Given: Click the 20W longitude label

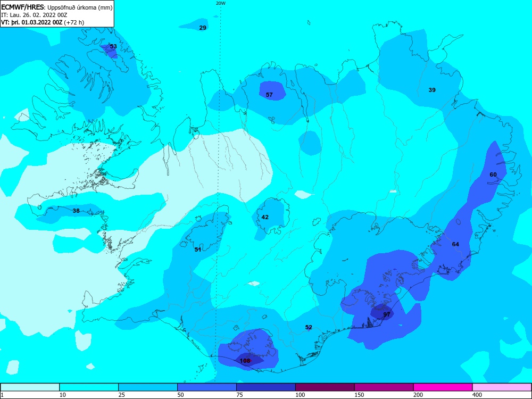Looking at the screenshot, I should (221, 3).
